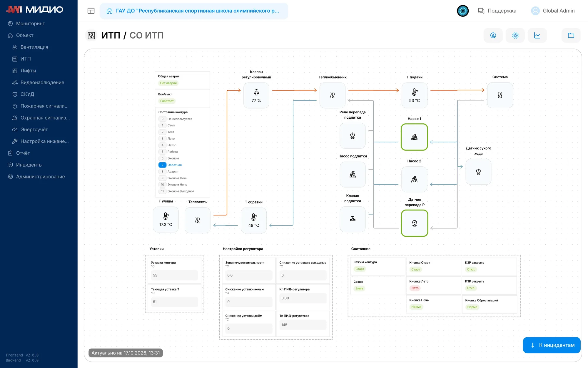The height and width of the screenshot is (368, 588).
Task: Open the folder documents button
Action: coord(571,35)
